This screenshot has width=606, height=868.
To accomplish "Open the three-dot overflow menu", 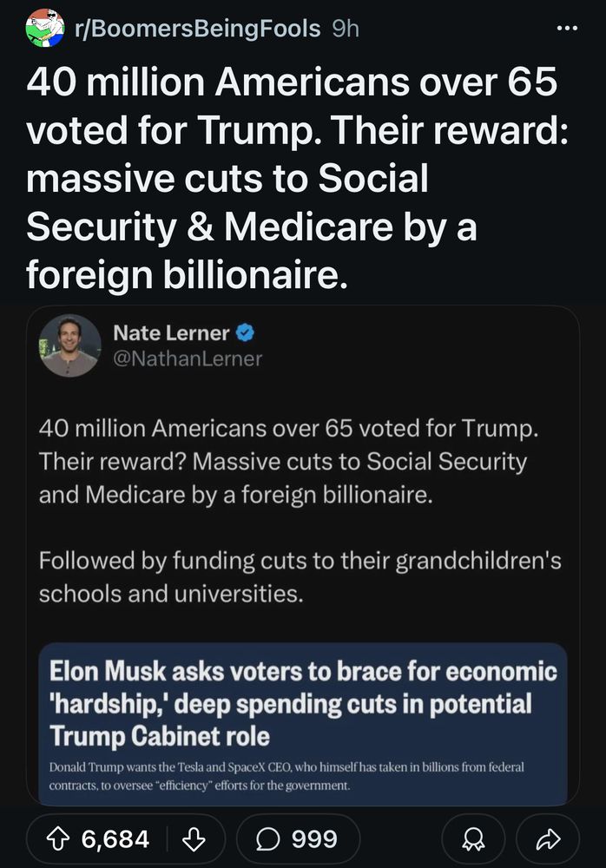I will click(566, 28).
